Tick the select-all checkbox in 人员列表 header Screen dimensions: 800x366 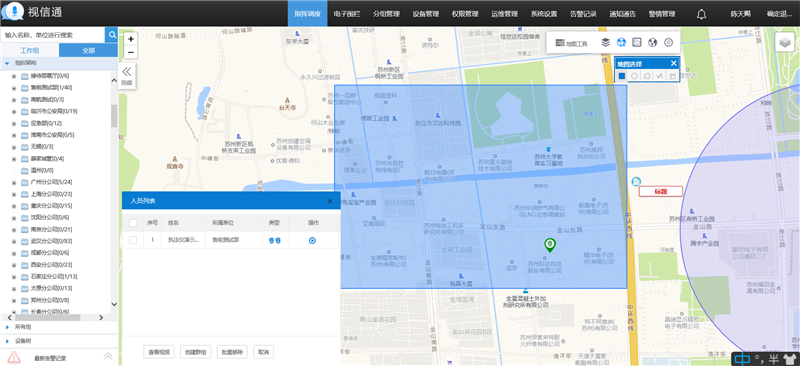tap(133, 223)
